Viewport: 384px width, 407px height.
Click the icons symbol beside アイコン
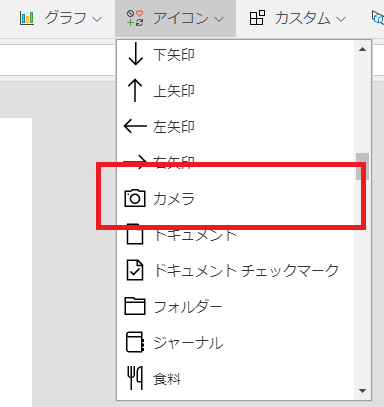coord(135,18)
